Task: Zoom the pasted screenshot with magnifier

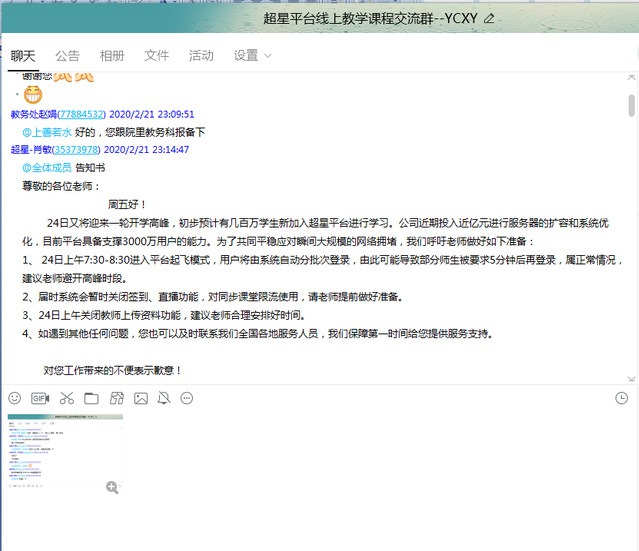Action: pos(112,487)
